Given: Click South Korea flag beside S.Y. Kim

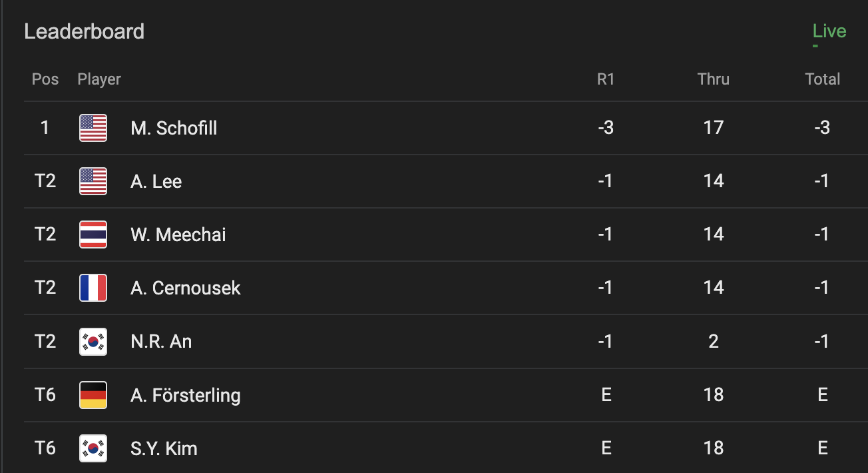Looking at the screenshot, I should click(x=93, y=448).
